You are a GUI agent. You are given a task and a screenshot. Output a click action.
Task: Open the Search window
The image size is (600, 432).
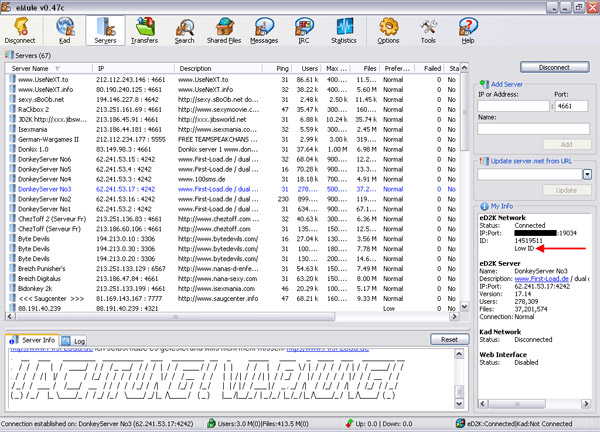tap(184, 28)
